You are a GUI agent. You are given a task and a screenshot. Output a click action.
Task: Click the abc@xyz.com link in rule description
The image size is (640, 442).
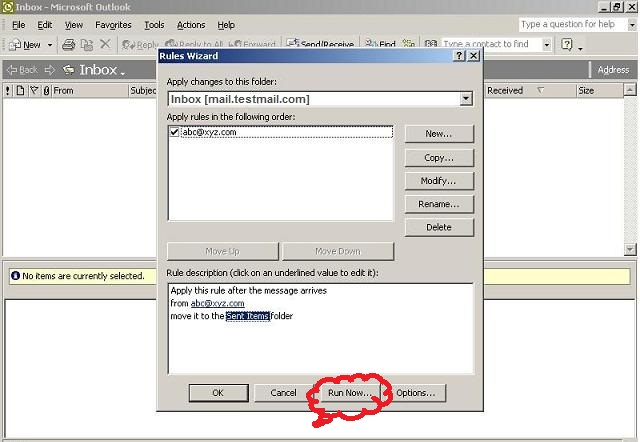(x=218, y=303)
